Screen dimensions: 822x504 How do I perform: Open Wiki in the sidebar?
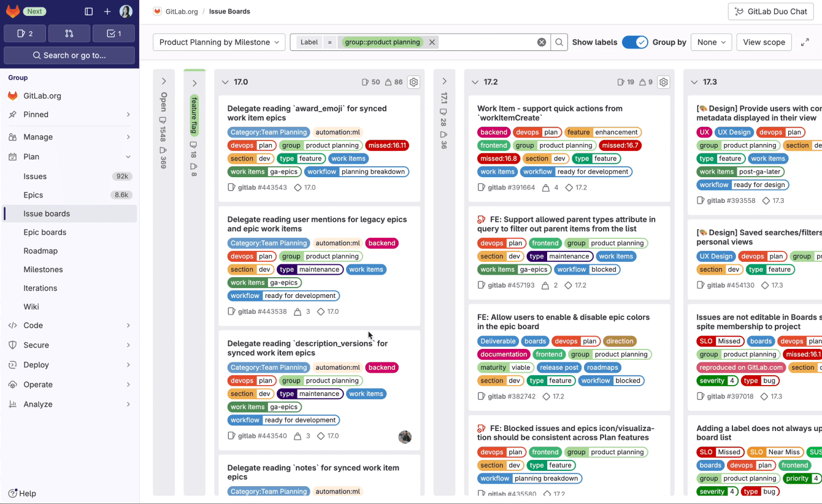coord(70,307)
